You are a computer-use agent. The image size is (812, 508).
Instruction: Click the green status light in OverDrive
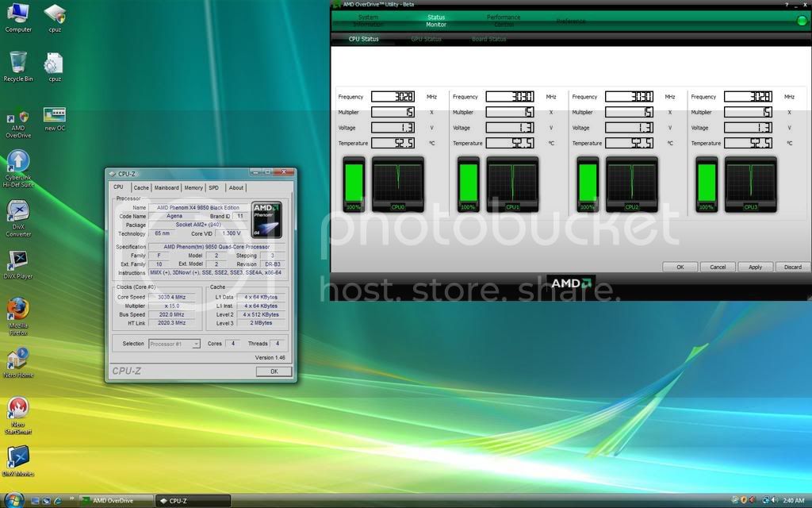tap(802, 21)
